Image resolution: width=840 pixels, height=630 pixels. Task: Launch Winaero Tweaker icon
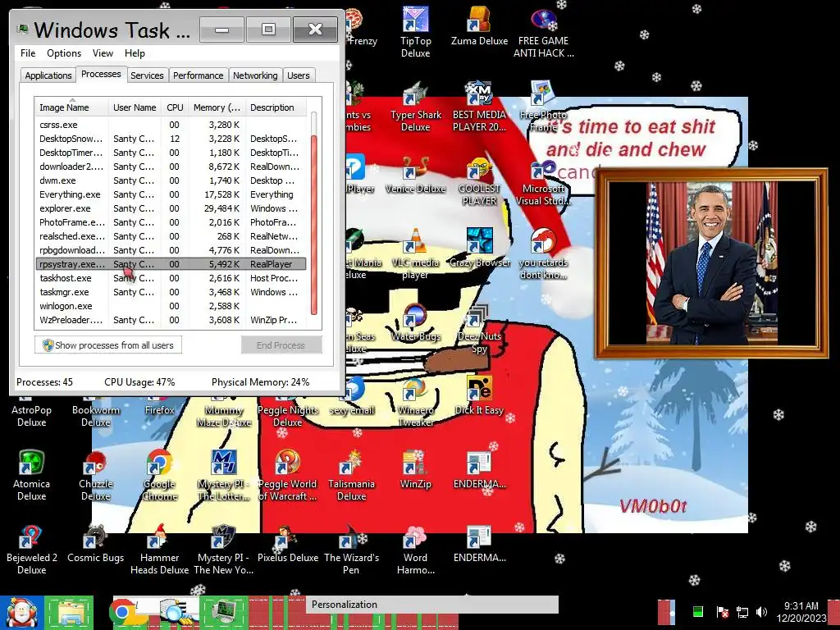pos(415,402)
